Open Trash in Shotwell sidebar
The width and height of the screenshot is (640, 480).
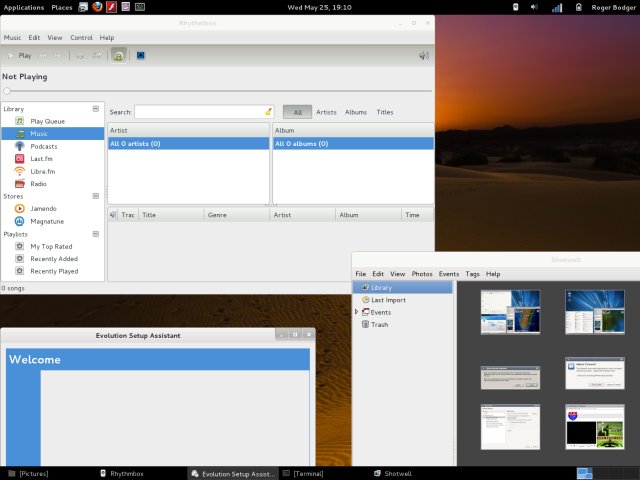379,325
